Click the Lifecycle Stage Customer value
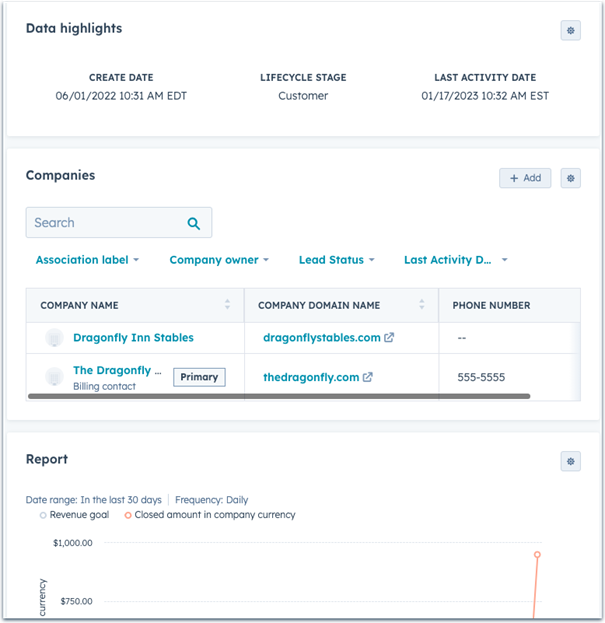The width and height of the screenshot is (605, 623). [303, 96]
